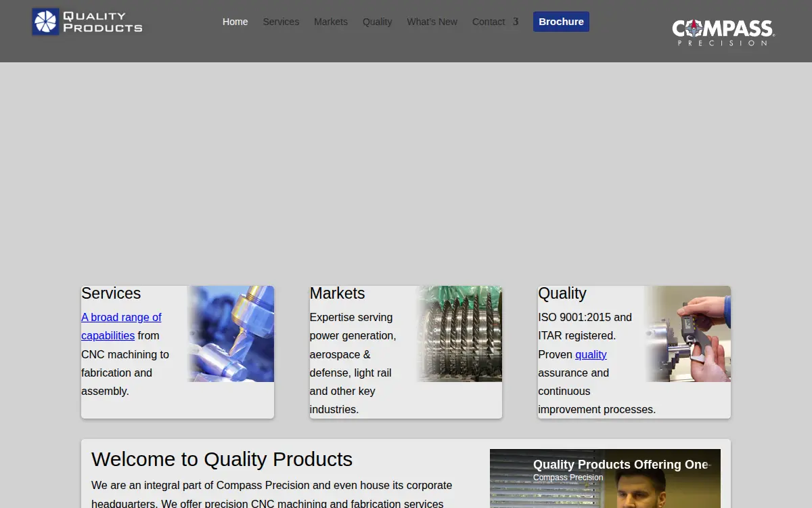Click the Quality card heading
The image size is (812, 508).
point(562,293)
